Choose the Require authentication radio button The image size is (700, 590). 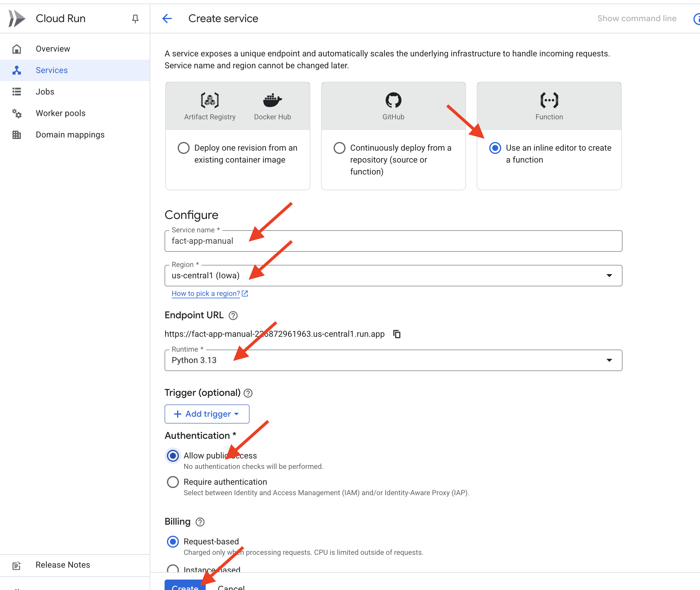(x=173, y=482)
